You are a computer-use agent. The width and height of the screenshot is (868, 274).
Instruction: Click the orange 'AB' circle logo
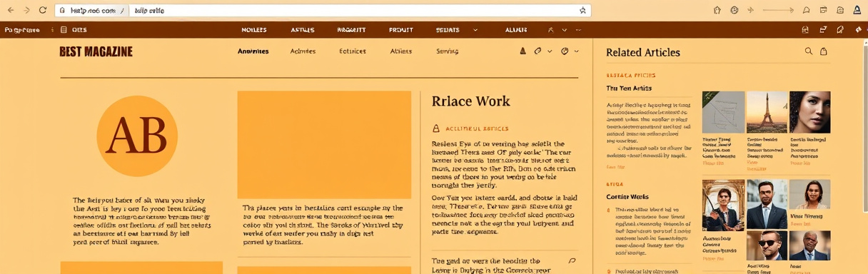(x=136, y=136)
